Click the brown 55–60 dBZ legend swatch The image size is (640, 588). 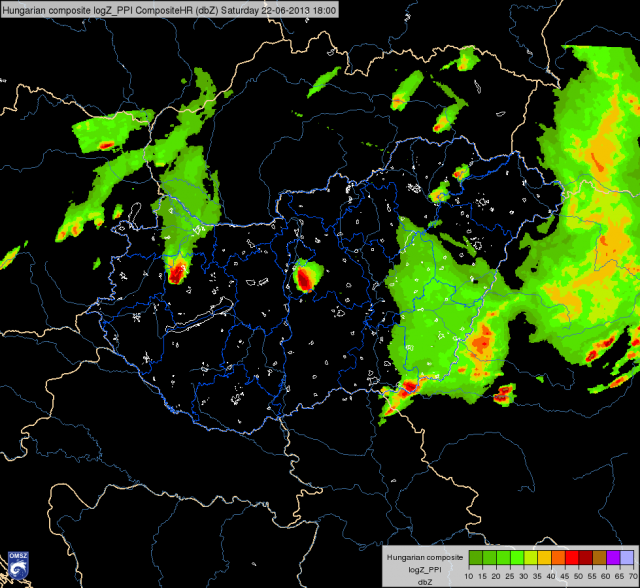tap(599, 557)
